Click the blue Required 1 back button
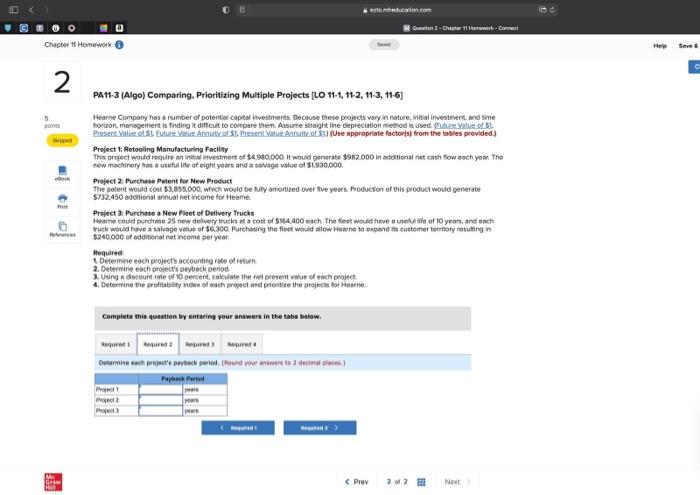This screenshot has width=700, height=495. coord(238,428)
